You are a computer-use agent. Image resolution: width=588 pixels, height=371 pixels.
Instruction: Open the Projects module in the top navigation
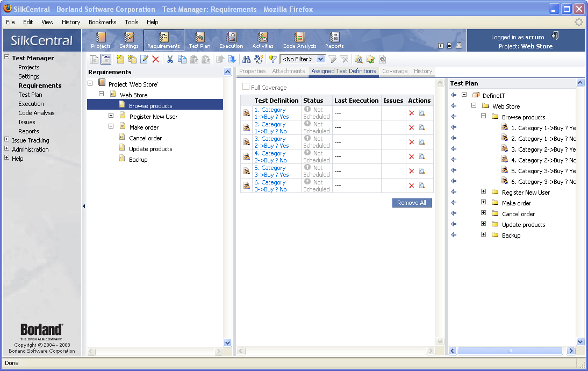[x=101, y=40]
